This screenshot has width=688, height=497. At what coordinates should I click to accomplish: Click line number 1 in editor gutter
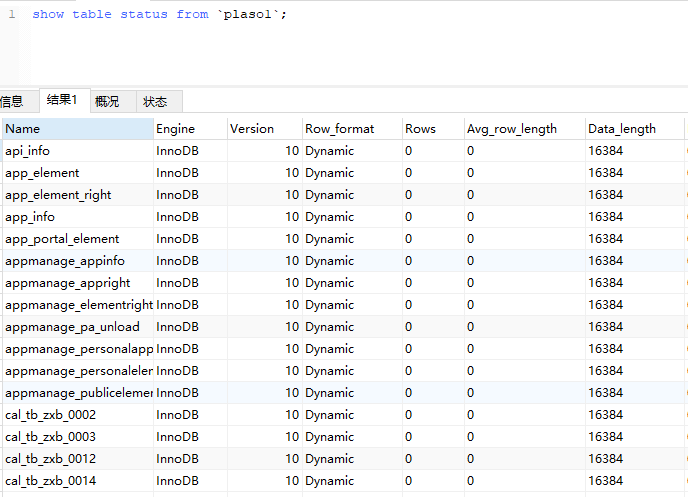pyautogui.click(x=12, y=14)
